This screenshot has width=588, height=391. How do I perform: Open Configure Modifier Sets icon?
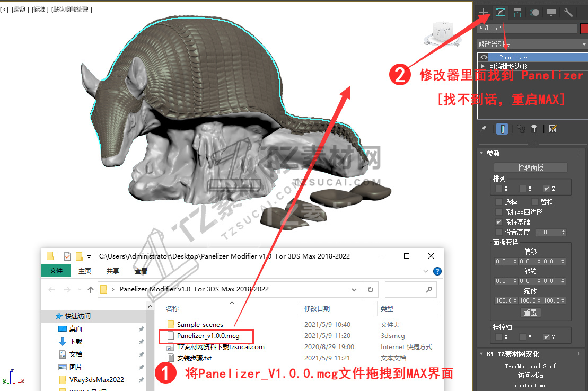tap(552, 129)
